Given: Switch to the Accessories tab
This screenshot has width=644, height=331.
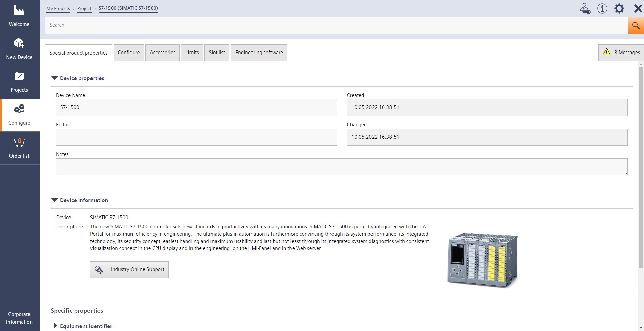Looking at the screenshot, I should point(162,53).
